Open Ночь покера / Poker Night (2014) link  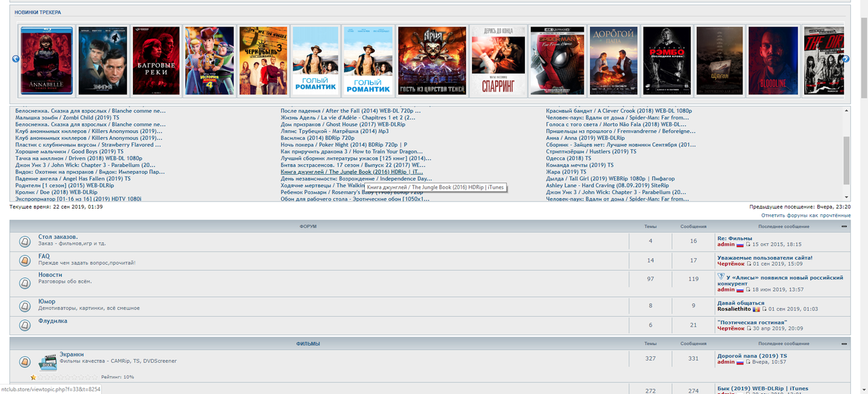click(x=344, y=144)
